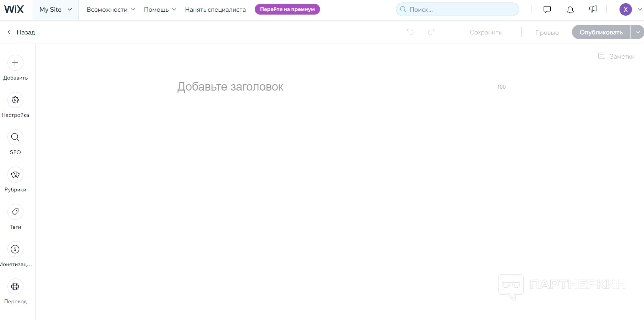Open the Возможности menu
Viewport: 644px width, 320px height.
click(x=111, y=10)
